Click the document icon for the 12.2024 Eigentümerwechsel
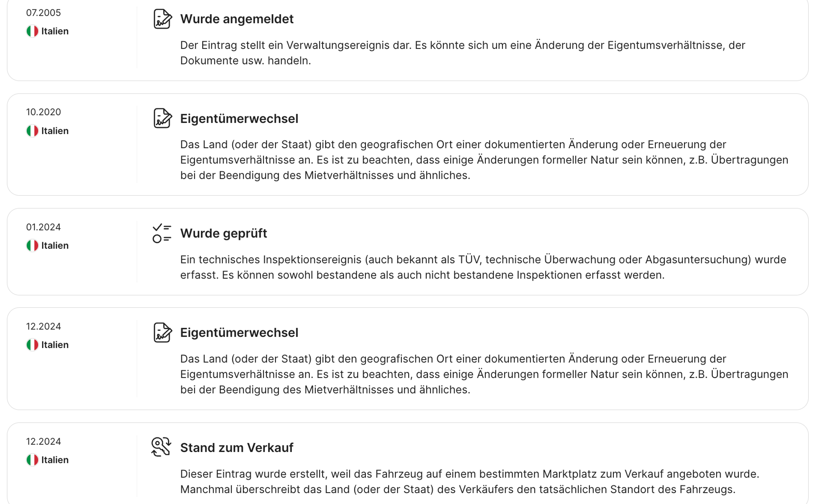The image size is (818, 504). [163, 333]
